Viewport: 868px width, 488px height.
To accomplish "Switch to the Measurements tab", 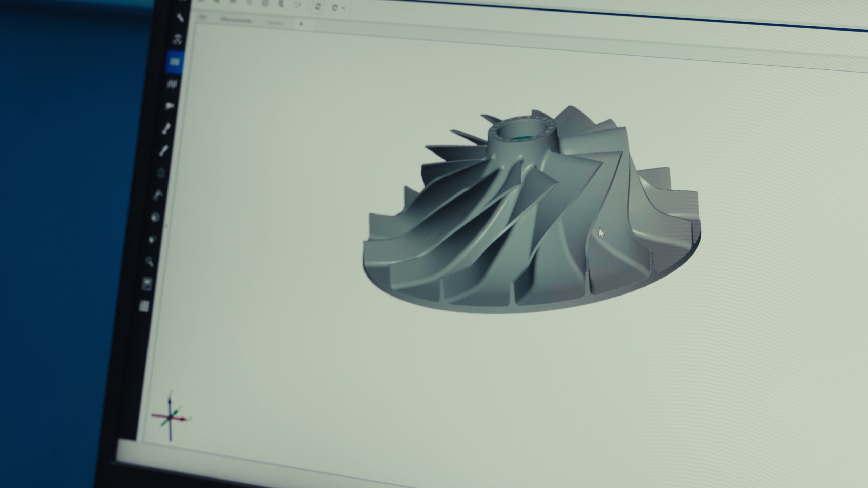I will point(235,20).
